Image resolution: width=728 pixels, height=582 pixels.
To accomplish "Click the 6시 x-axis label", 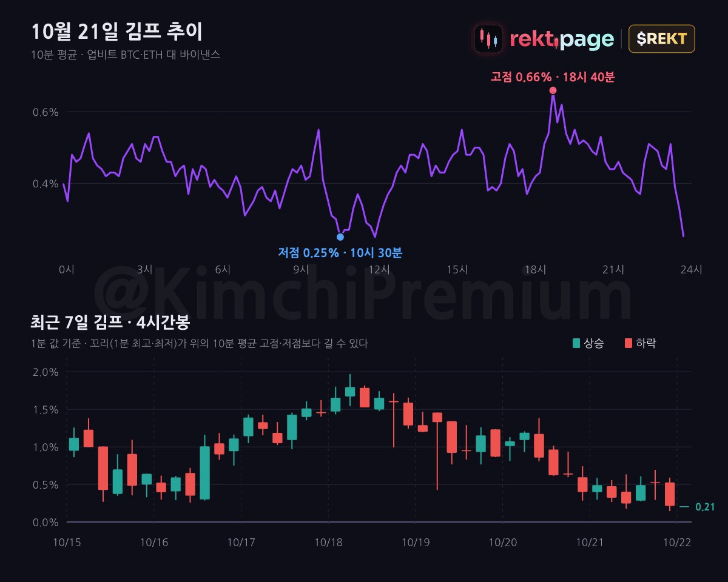I will [223, 270].
